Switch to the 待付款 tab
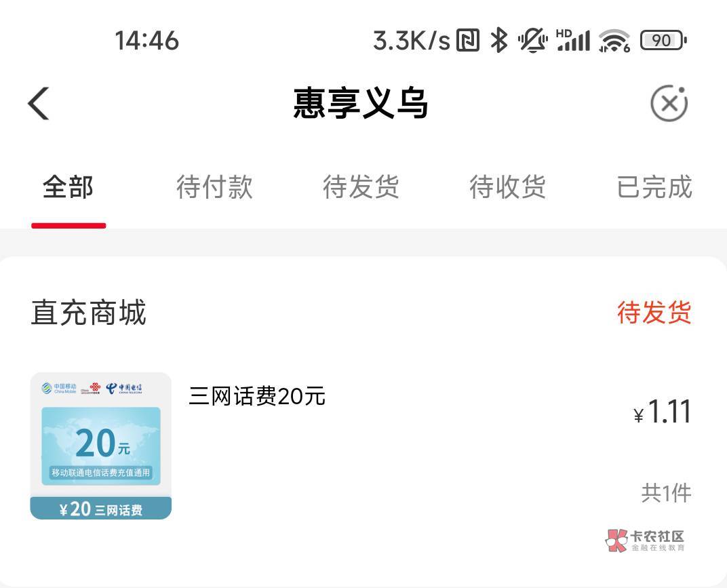Screen dimensions: 727x588 [x=215, y=187]
